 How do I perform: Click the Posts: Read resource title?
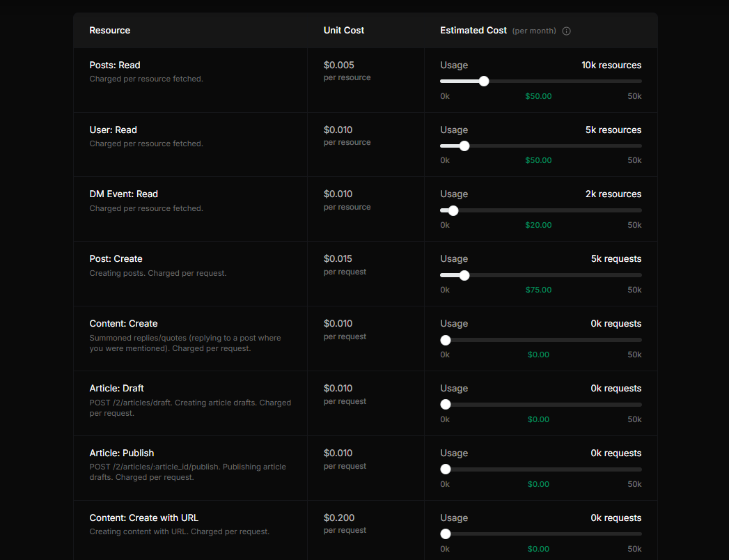point(115,65)
